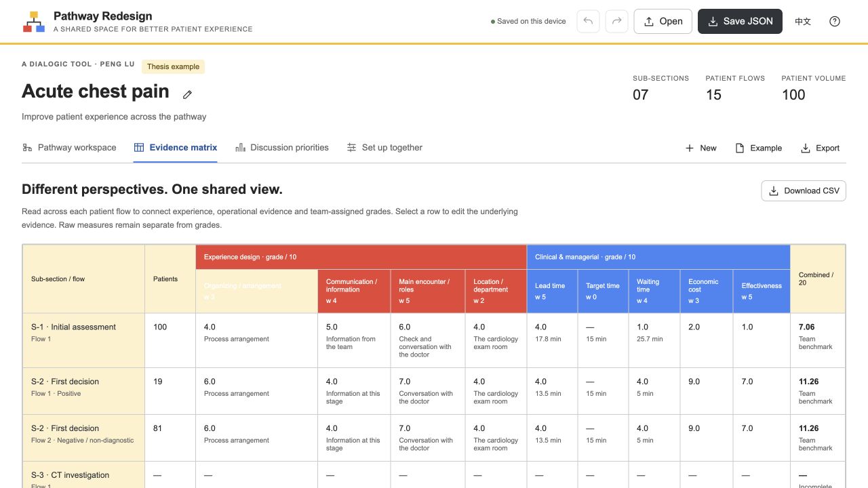Click the 7.06 combined score cell
Image resolution: width=868 pixels, height=488 pixels.
coord(818,340)
